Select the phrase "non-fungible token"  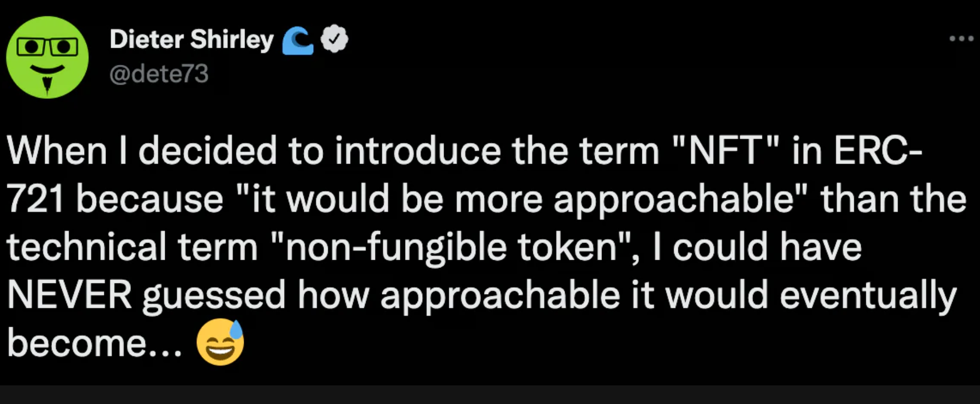[x=450, y=248]
